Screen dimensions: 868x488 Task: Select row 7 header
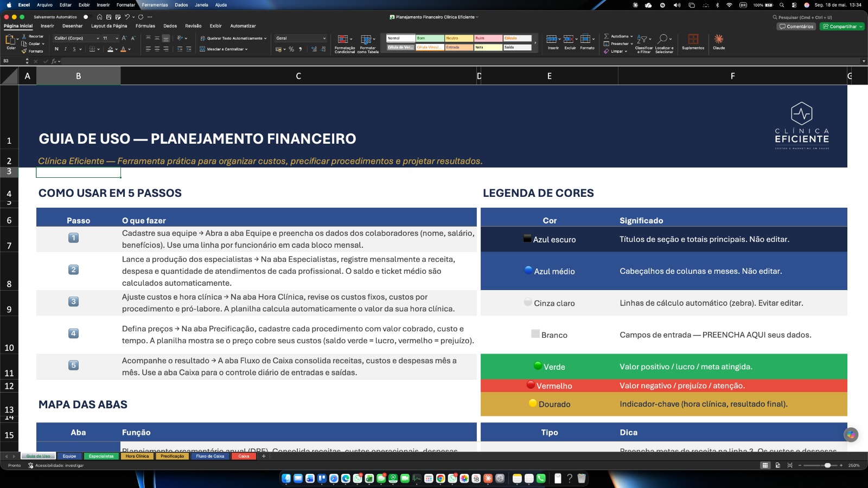pyautogui.click(x=9, y=239)
